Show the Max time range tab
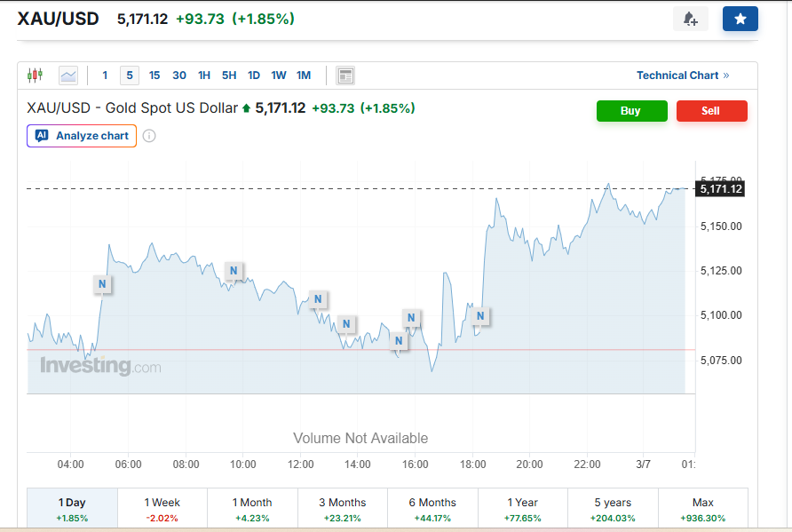This screenshot has width=792, height=532. pos(702,509)
